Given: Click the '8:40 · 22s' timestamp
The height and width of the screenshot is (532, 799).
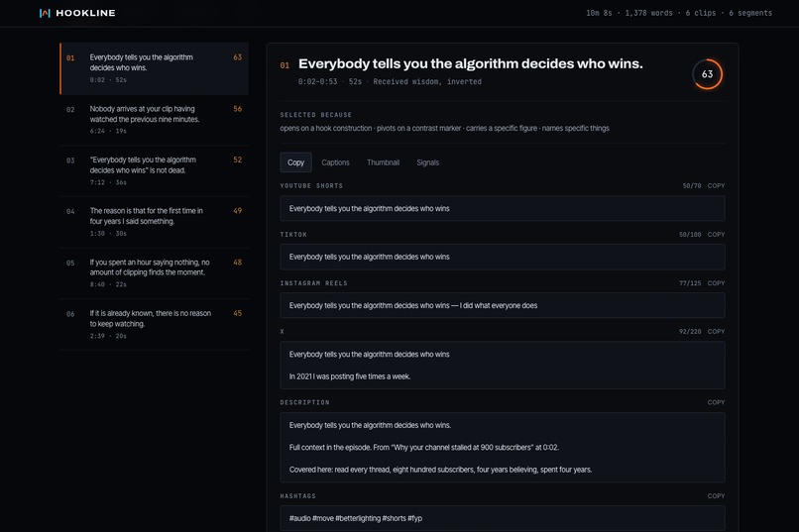Looking at the screenshot, I should click(x=108, y=284).
